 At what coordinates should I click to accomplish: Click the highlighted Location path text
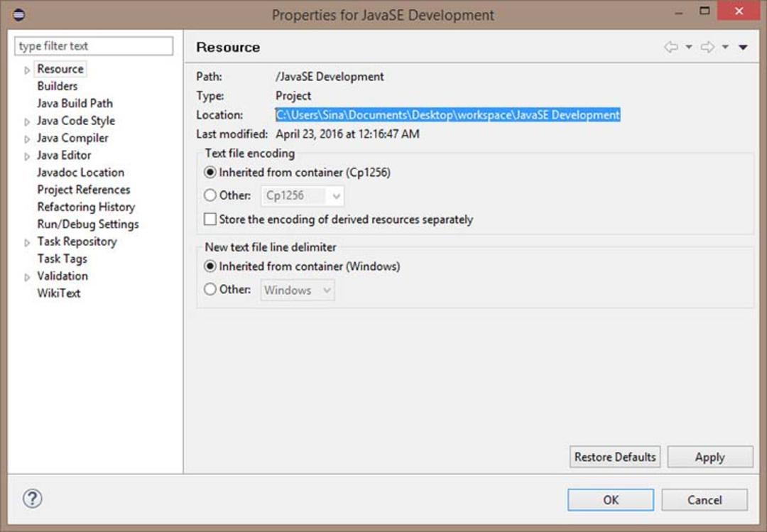447,114
